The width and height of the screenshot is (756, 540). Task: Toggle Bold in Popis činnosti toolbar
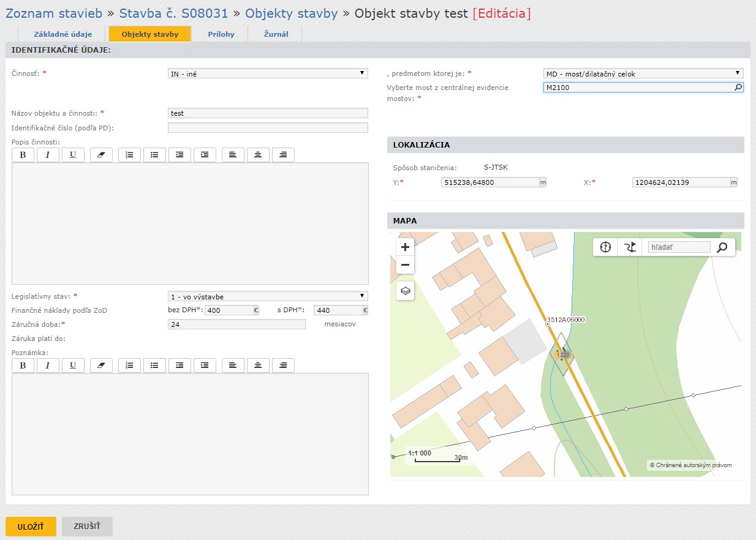coord(23,155)
